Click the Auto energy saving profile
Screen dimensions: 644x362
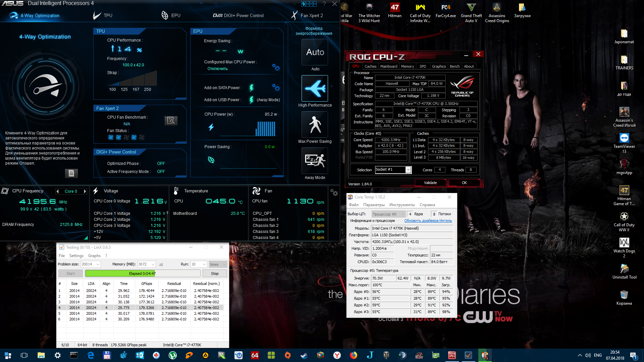[x=315, y=52]
